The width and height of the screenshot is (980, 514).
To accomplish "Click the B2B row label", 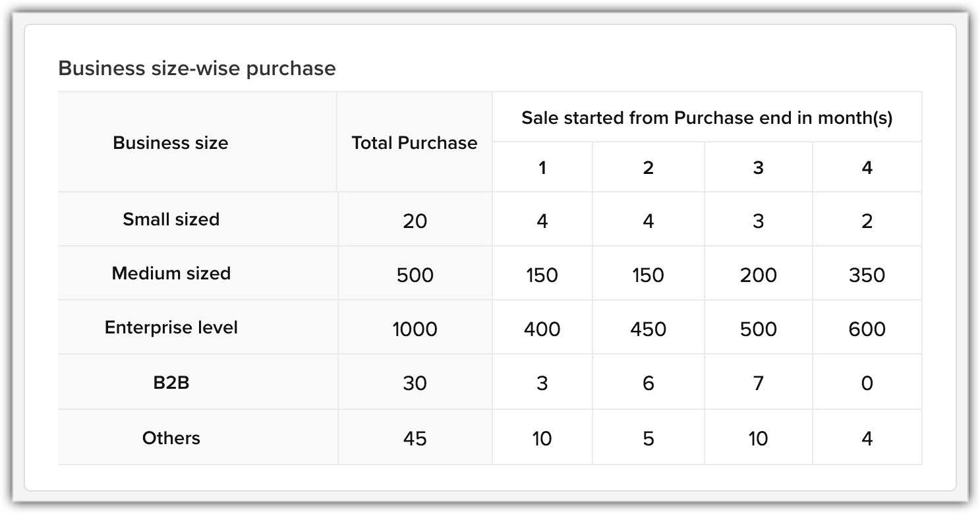I will [171, 382].
